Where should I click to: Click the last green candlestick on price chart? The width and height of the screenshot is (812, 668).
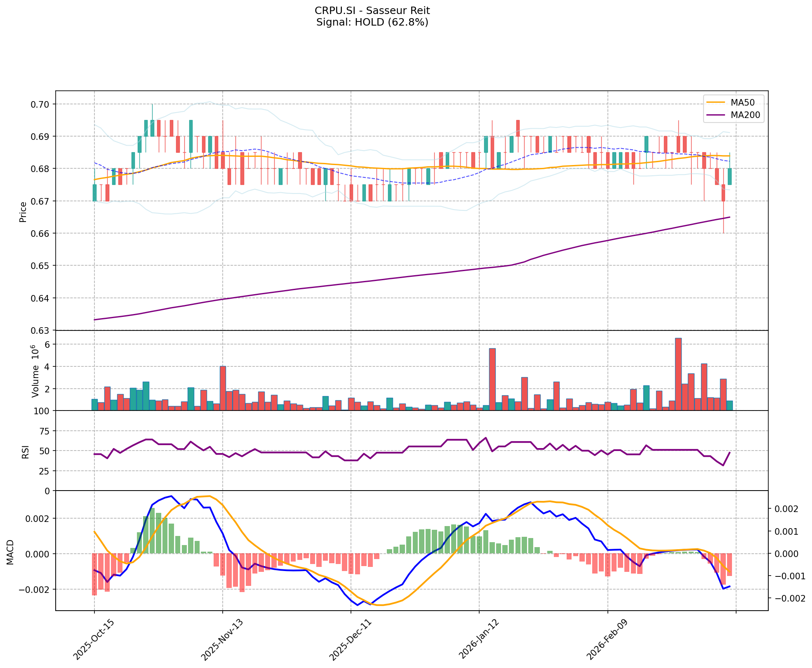coord(730,176)
